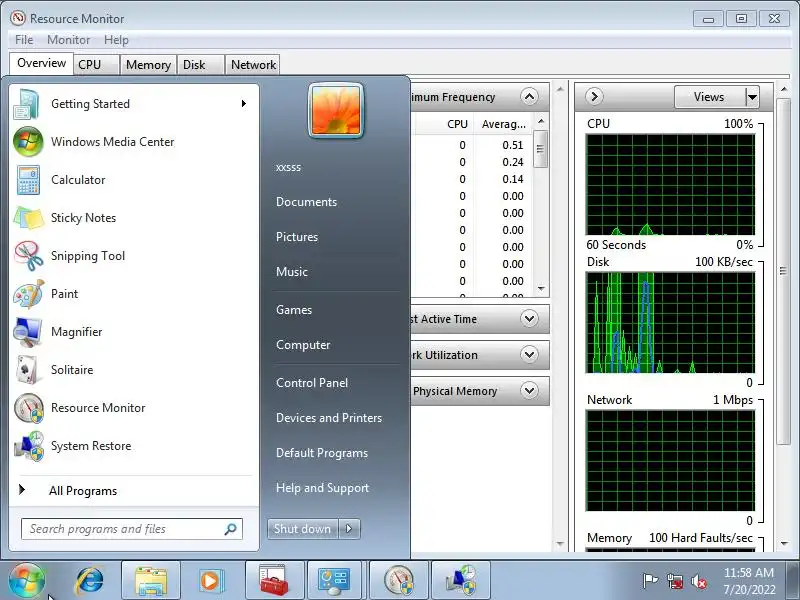Image resolution: width=800 pixels, height=600 pixels.
Task: Open Help and Support link
Action: (322, 488)
